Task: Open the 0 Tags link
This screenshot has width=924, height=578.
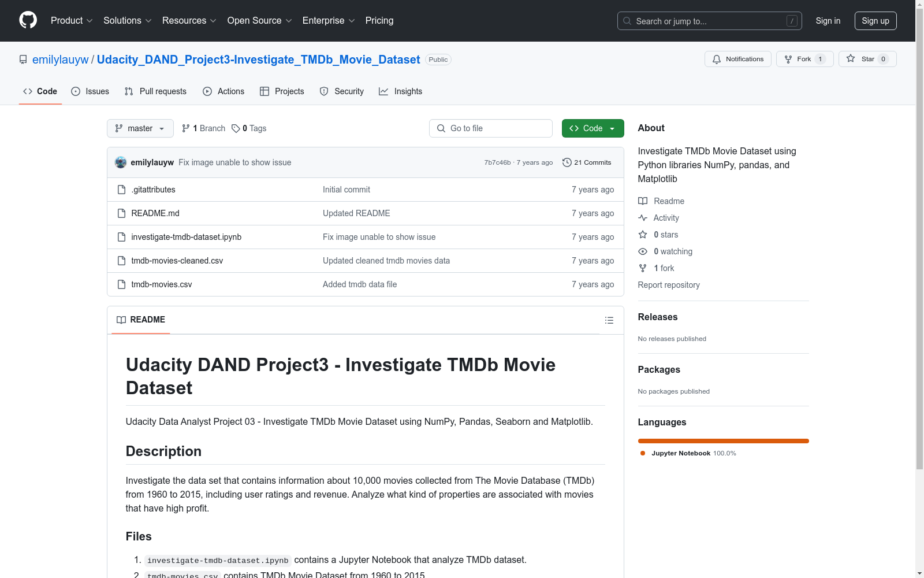Action: 249,128
